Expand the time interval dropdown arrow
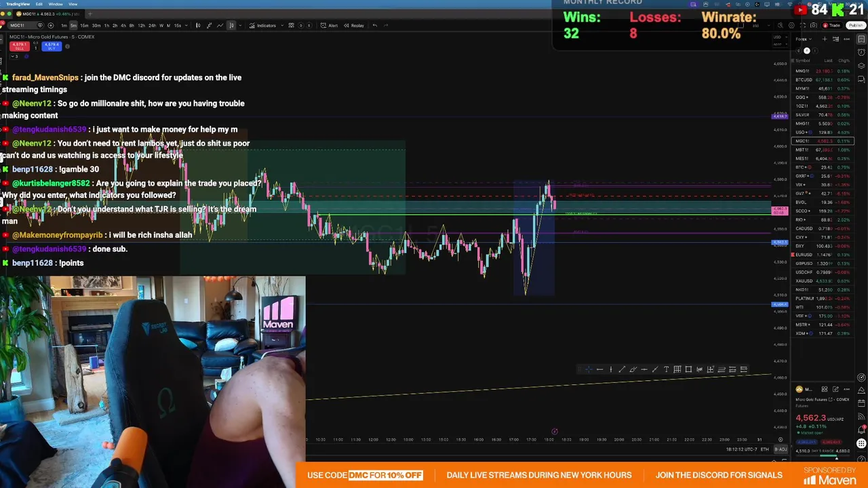 [x=186, y=26]
